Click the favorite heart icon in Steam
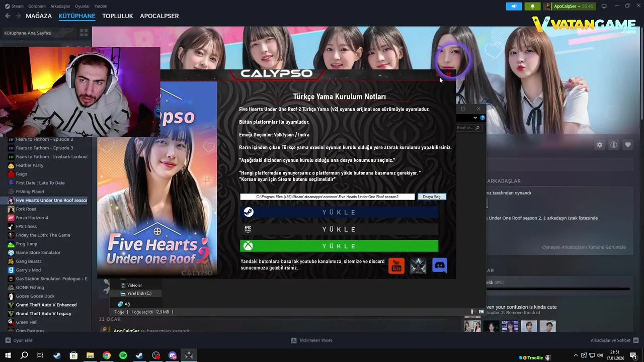644x362 pixels. point(628,145)
